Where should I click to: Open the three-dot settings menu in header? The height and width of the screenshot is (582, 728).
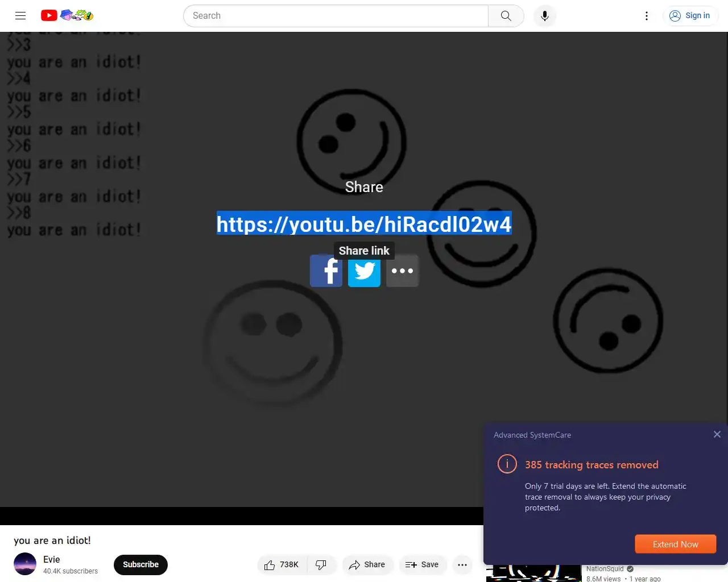pos(646,16)
